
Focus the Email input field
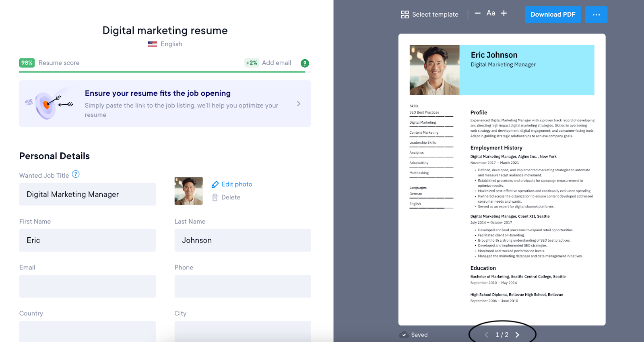pos(87,286)
